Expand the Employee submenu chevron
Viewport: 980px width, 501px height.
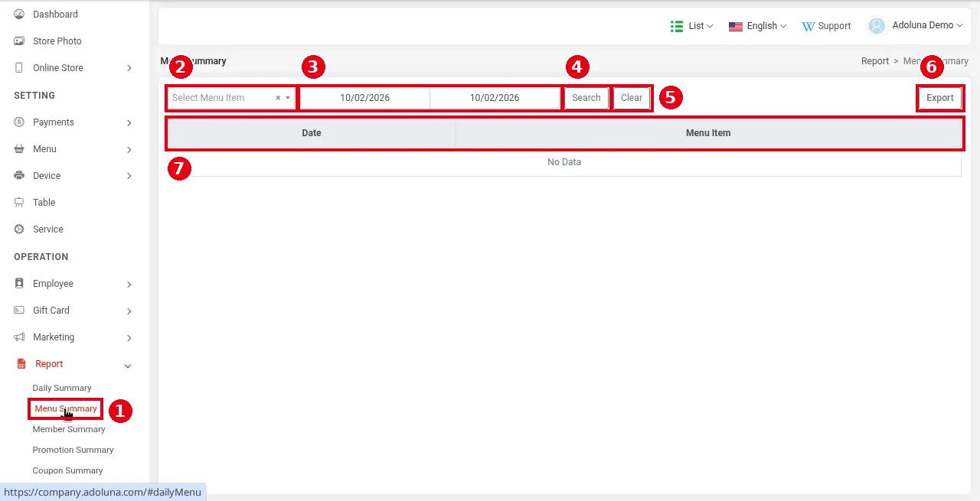[129, 284]
